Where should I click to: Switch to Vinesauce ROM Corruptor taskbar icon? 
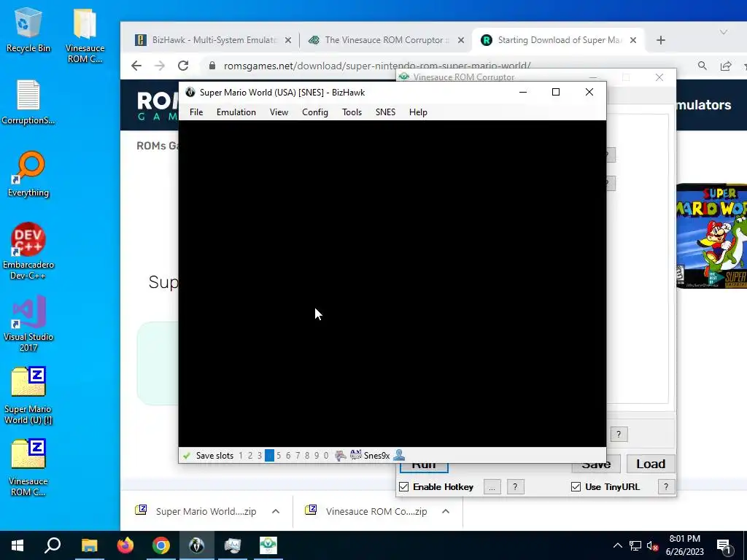click(x=268, y=545)
